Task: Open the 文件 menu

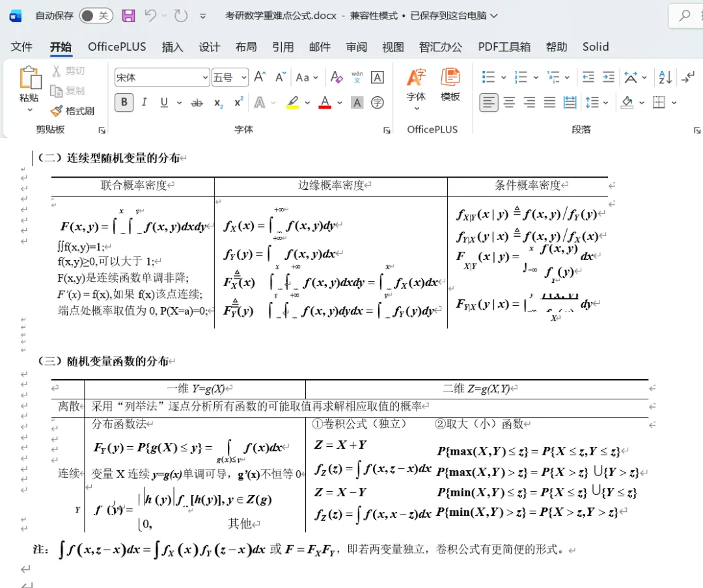Action: (x=21, y=47)
